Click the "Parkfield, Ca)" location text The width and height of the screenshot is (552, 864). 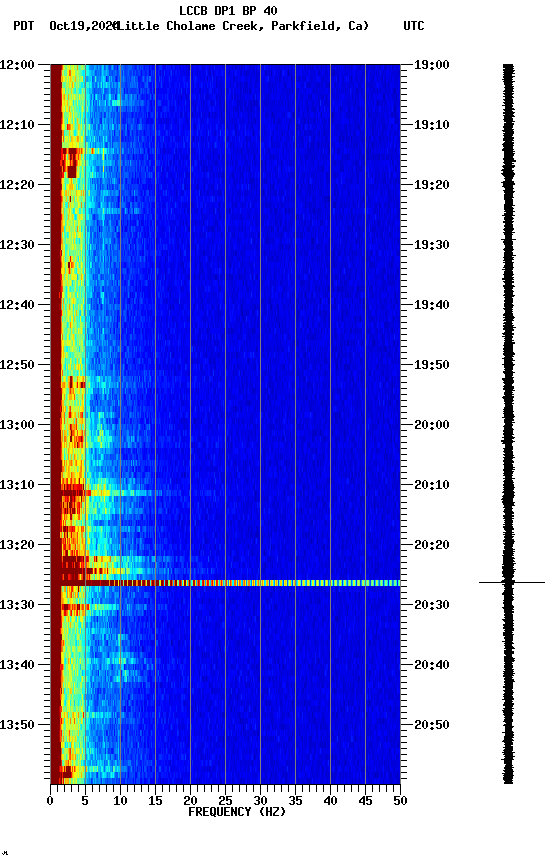pos(320,26)
